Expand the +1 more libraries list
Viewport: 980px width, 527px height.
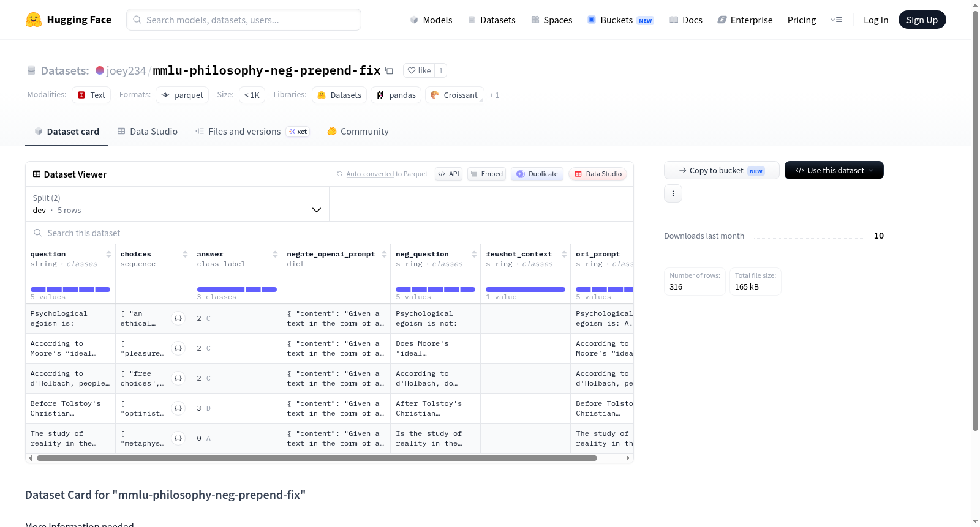(494, 95)
